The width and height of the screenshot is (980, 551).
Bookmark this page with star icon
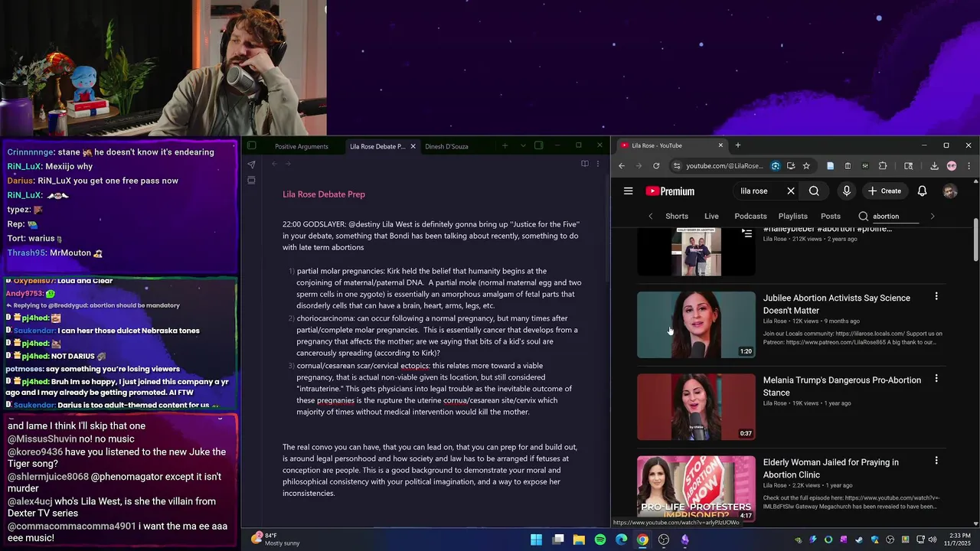click(x=806, y=166)
